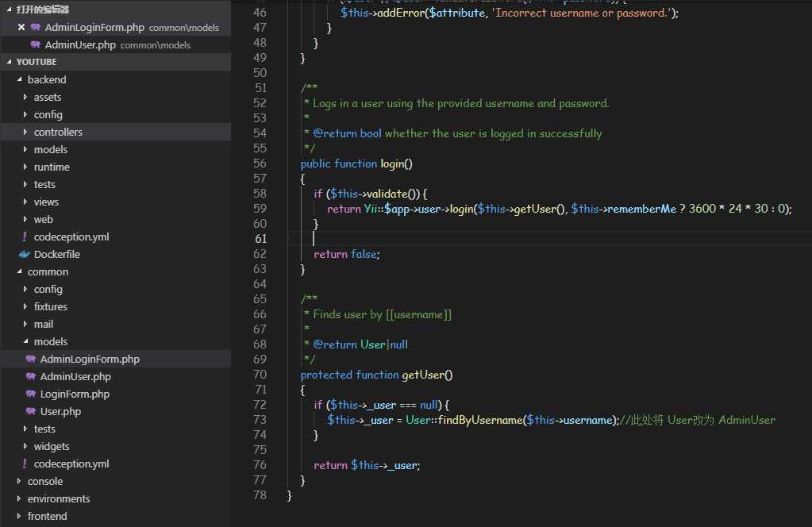Click 'return $this->_user;' statement

click(367, 465)
